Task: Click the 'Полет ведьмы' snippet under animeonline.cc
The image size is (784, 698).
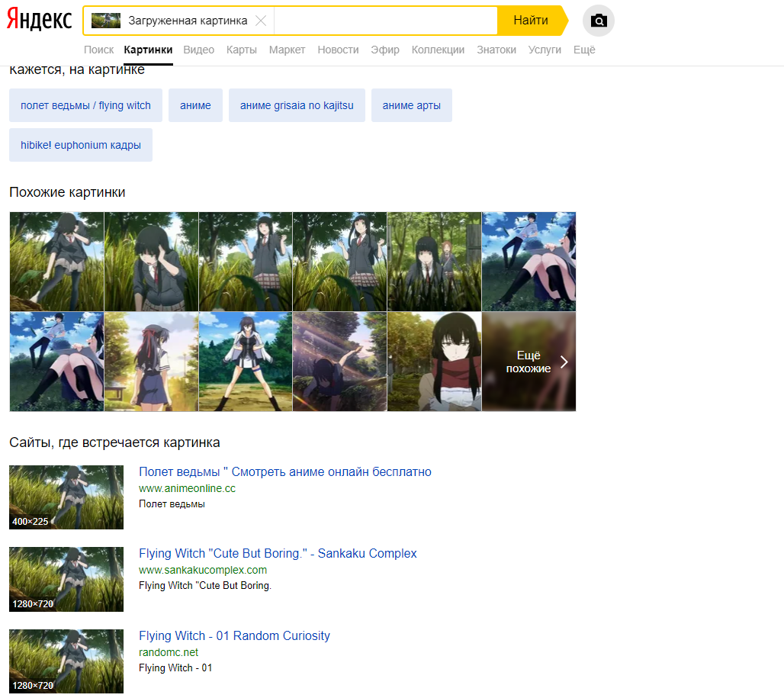Action: point(172,504)
